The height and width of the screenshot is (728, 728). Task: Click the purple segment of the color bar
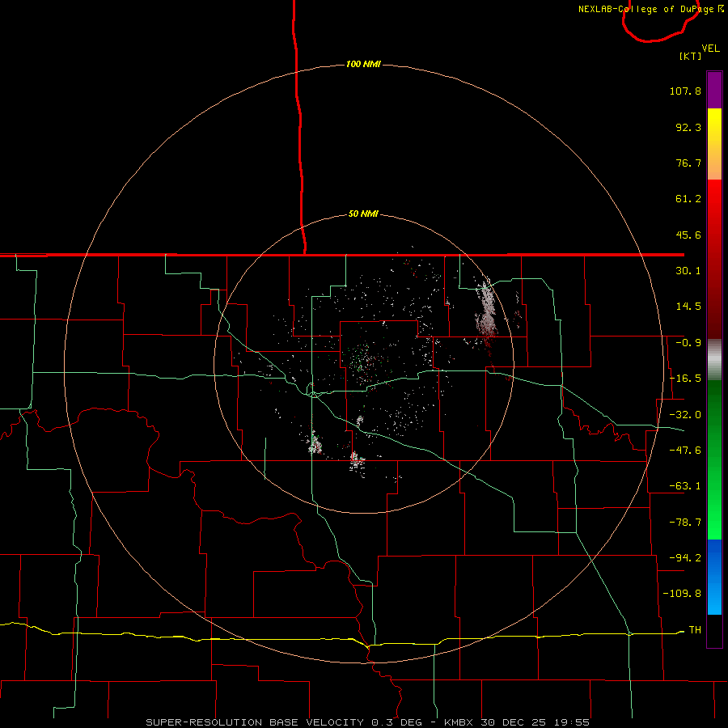[714, 90]
